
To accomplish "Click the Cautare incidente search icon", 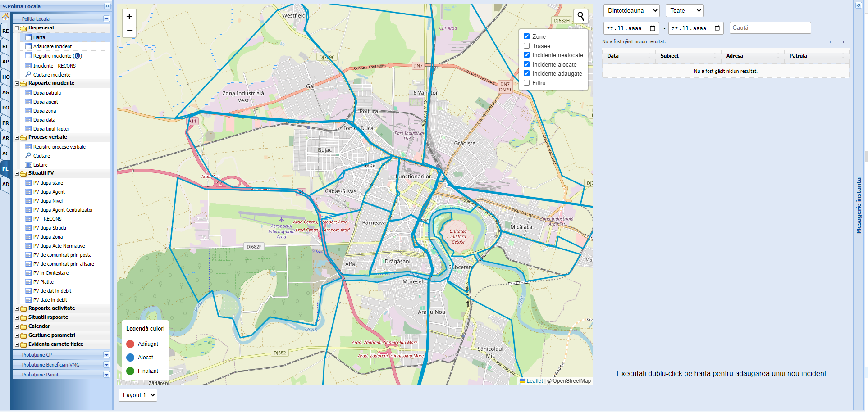I will [28, 75].
